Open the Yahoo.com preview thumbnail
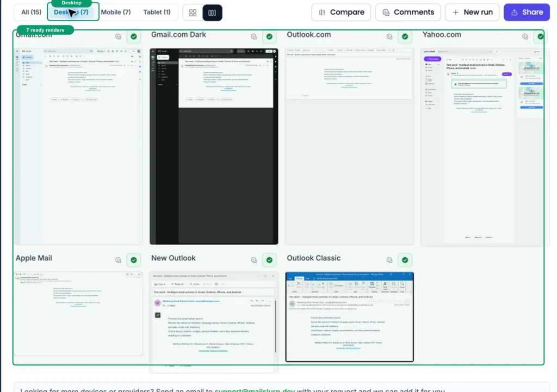 coord(485,146)
